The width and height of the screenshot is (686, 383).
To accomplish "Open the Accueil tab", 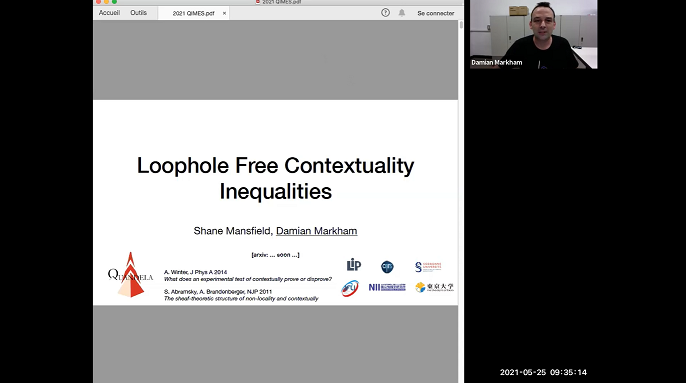I will 109,13.
